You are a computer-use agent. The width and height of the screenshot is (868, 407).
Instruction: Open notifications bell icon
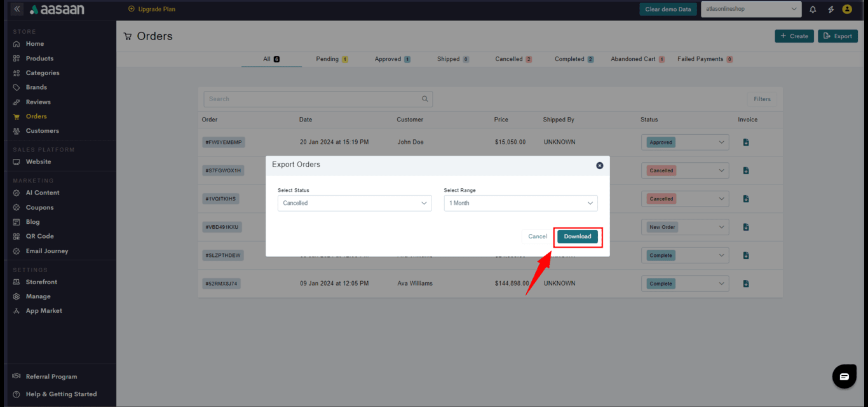(813, 10)
